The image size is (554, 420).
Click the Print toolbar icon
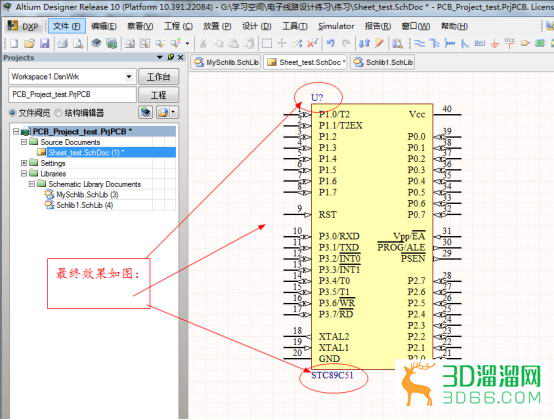63,43
